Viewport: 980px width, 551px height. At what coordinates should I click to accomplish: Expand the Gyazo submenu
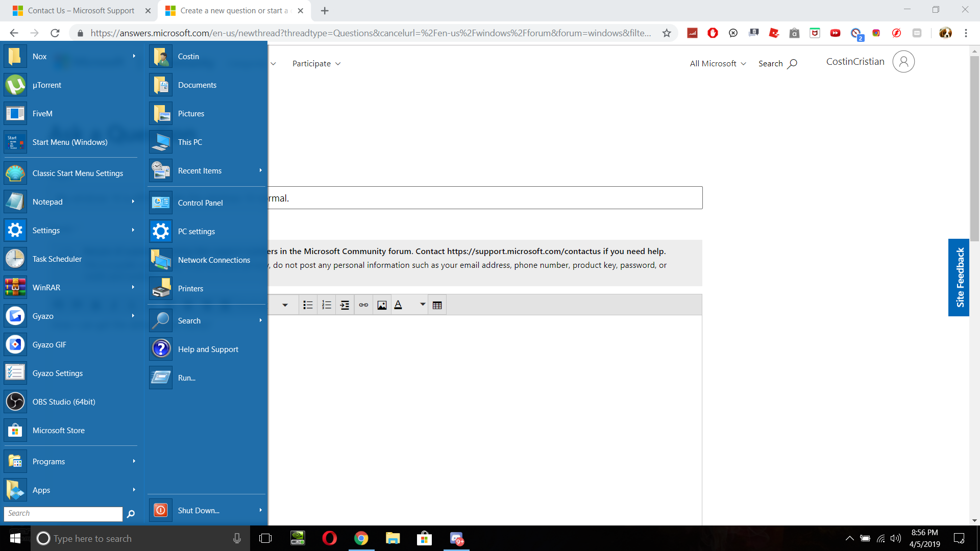(133, 316)
